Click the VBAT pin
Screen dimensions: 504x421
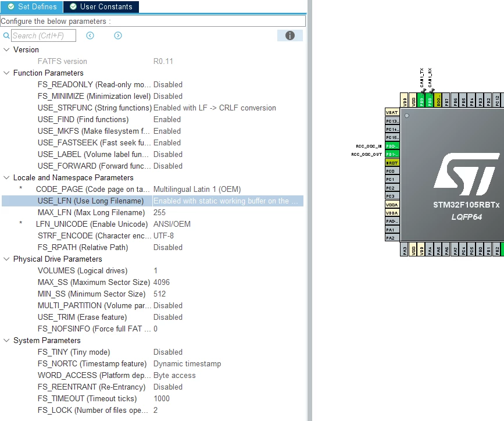(392, 112)
